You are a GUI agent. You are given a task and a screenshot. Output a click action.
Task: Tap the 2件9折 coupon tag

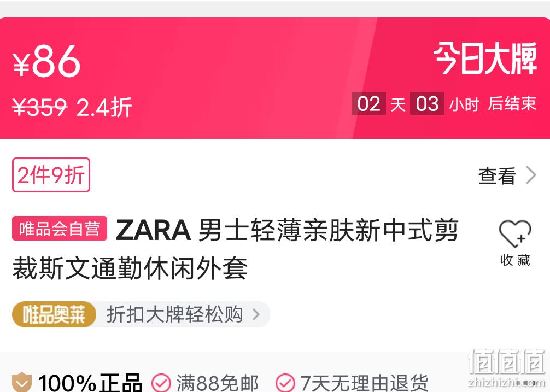(x=51, y=175)
